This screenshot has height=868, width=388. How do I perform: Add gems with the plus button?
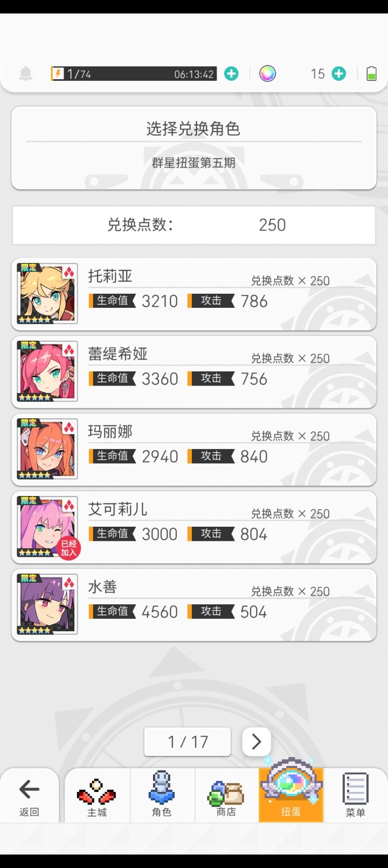338,74
